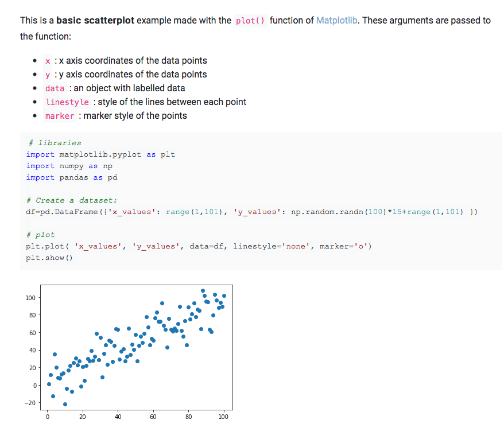Click the import matplotlib.pyplot code line
This screenshot has height=431, width=504.
tap(100, 154)
